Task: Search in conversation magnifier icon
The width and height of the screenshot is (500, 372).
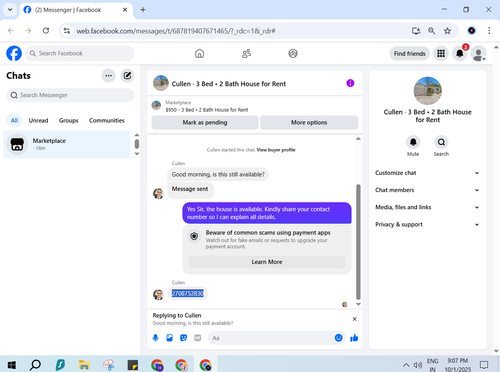Action: click(x=441, y=142)
